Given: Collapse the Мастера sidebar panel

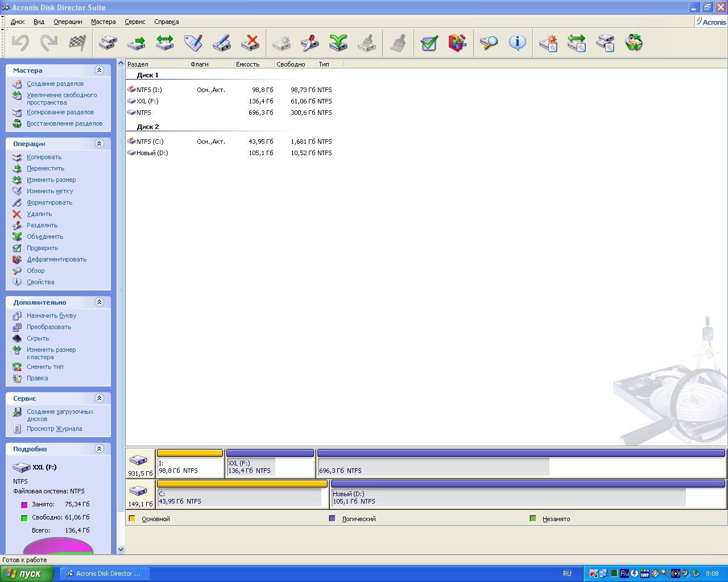Looking at the screenshot, I should [100, 70].
